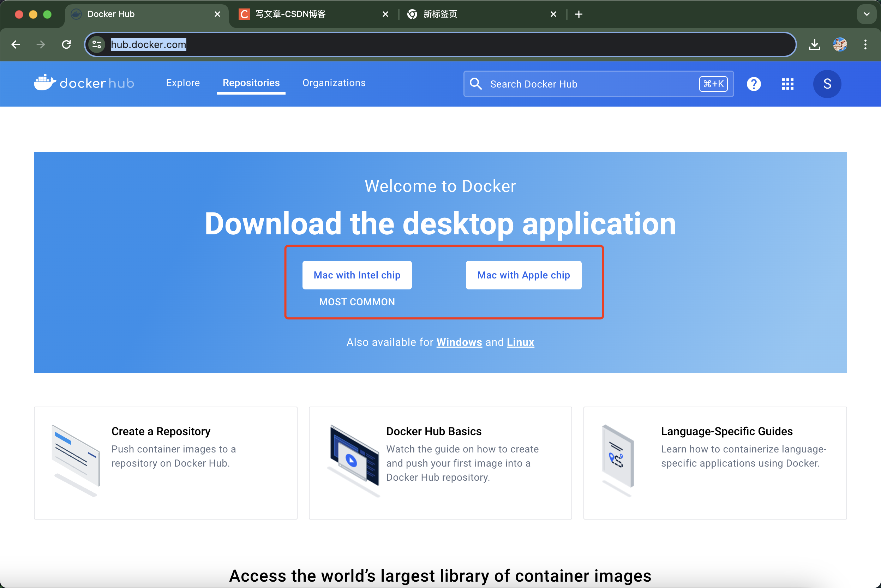Open the Docker Hub Basics card
Screen dimensions: 881x588
coord(440,463)
